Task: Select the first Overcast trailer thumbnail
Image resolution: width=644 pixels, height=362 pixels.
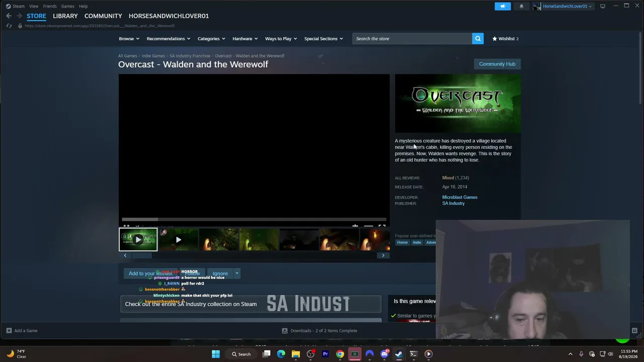Action: click(x=138, y=239)
